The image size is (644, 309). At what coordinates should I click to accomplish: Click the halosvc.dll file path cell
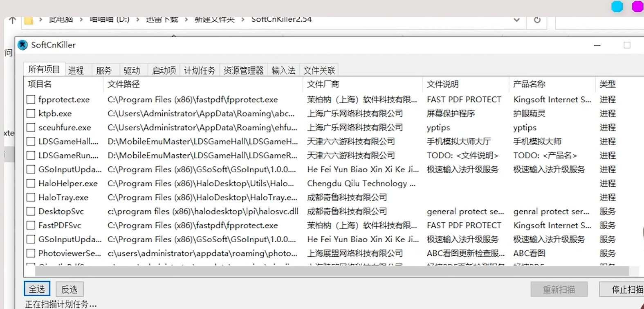click(203, 211)
